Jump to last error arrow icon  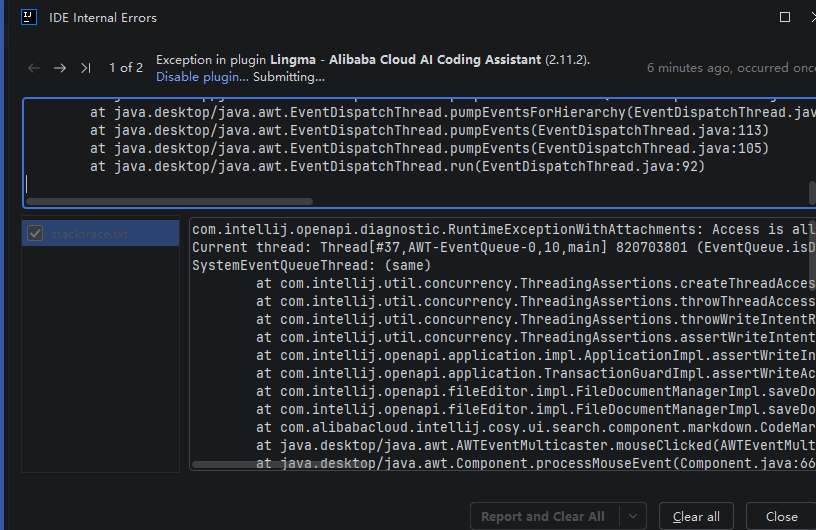click(x=86, y=68)
